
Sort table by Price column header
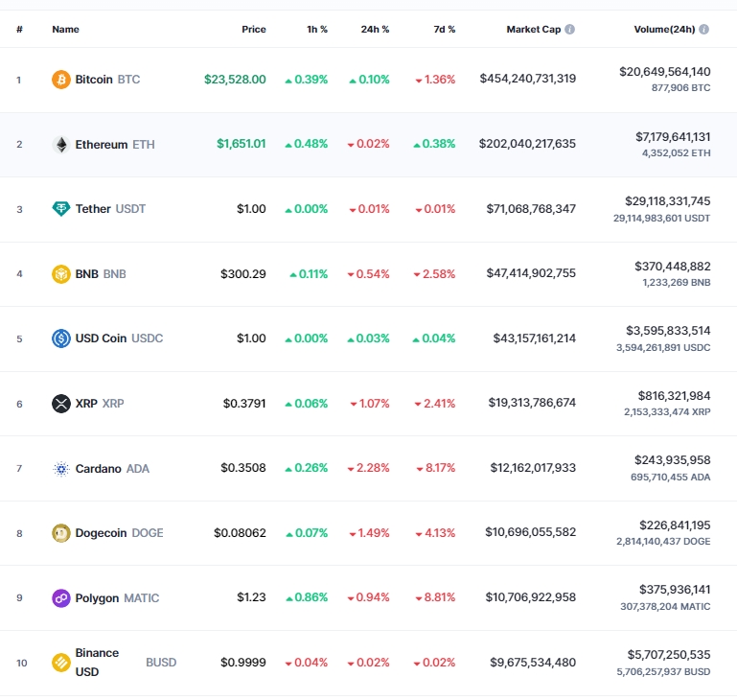(254, 29)
